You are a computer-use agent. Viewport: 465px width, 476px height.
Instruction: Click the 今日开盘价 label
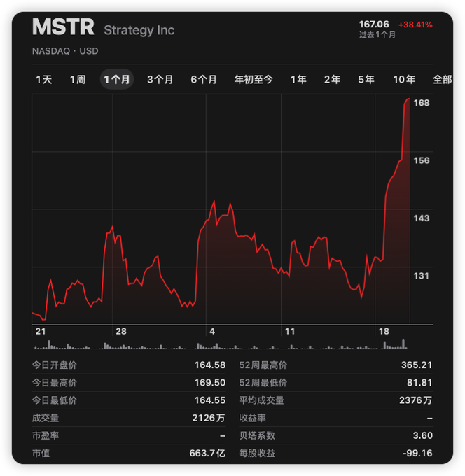pyautogui.click(x=55, y=365)
